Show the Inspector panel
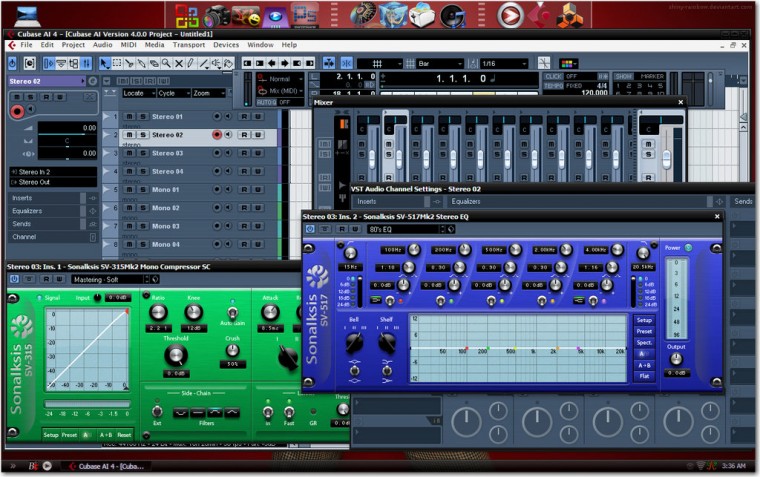 point(49,64)
